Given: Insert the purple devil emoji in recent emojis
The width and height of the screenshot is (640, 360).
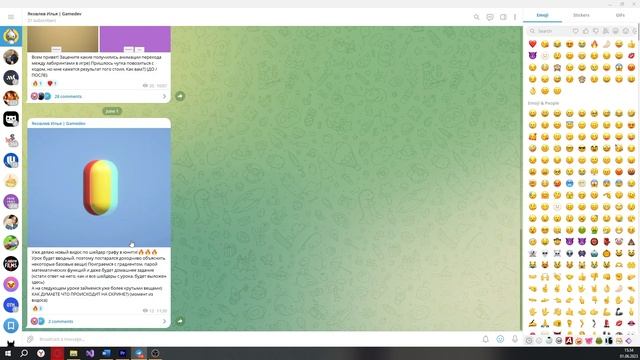Looking at the screenshot, I should pos(532,56).
